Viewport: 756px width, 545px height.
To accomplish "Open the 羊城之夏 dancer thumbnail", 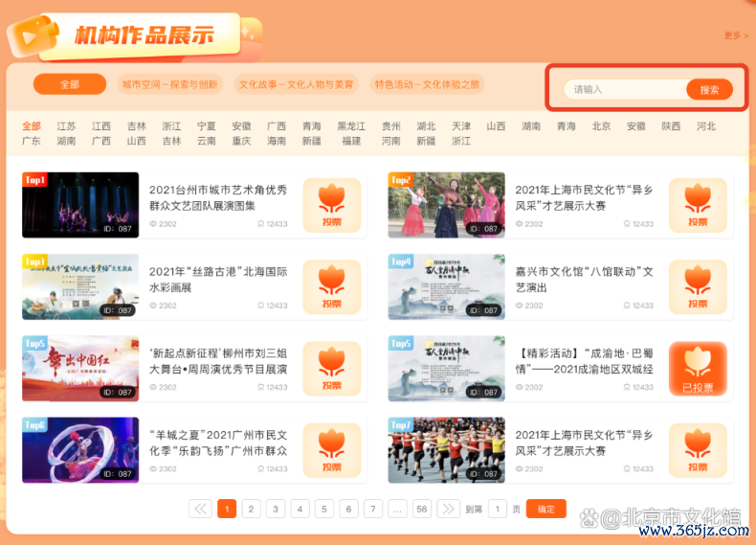I will tap(80, 450).
